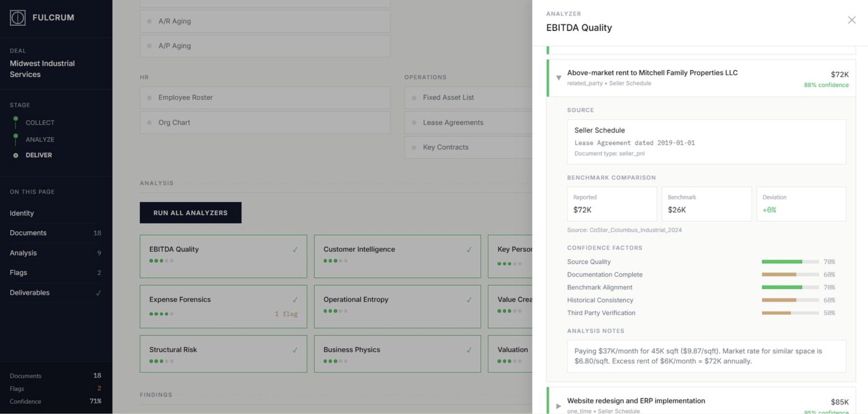Click the Employee Roster status dot
868x414 pixels.
tap(149, 98)
